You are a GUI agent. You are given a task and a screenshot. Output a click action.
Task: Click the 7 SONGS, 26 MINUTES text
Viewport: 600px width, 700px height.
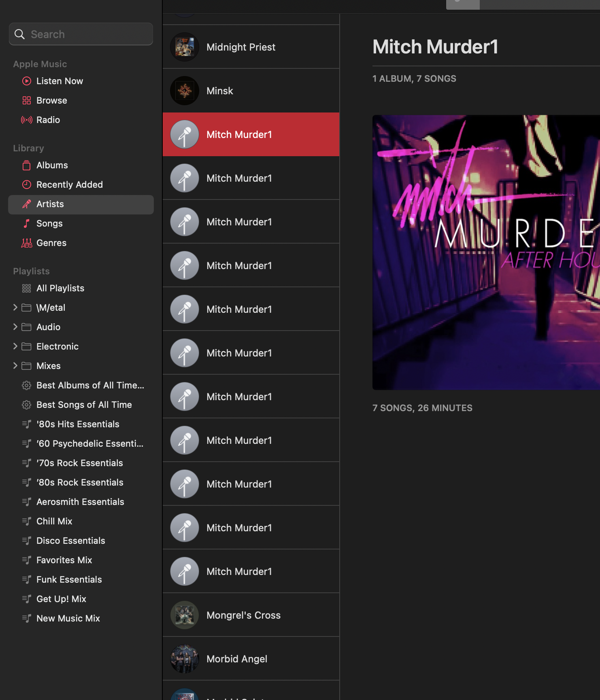pyautogui.click(x=422, y=408)
